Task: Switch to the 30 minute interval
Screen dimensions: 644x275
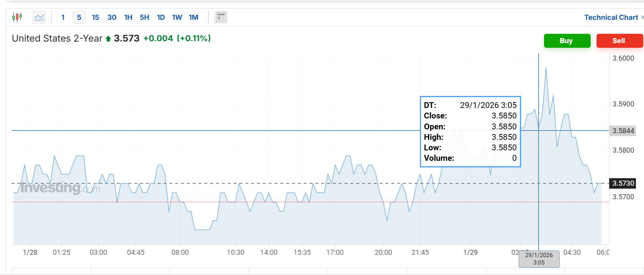Action: coord(112,17)
